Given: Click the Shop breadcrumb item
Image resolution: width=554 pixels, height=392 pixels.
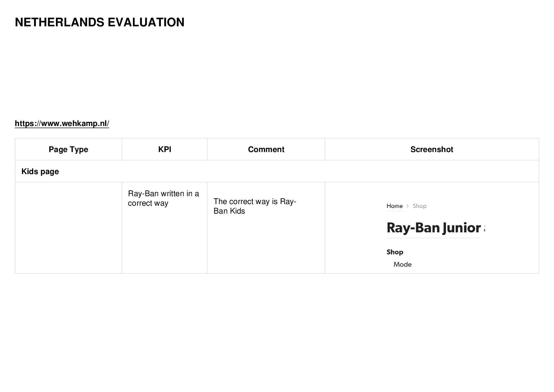Looking at the screenshot, I should (419, 206).
